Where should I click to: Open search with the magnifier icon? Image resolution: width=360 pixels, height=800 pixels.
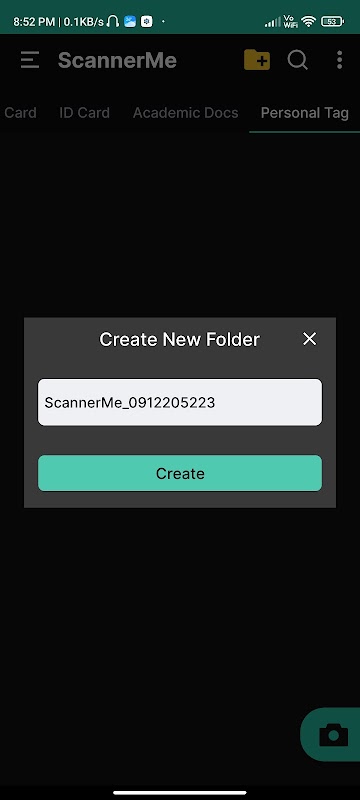298,60
